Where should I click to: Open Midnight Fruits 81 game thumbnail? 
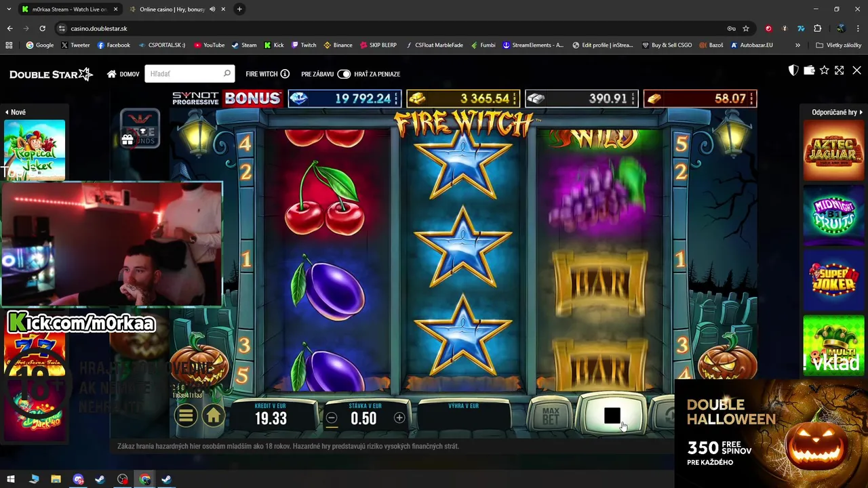[833, 216]
